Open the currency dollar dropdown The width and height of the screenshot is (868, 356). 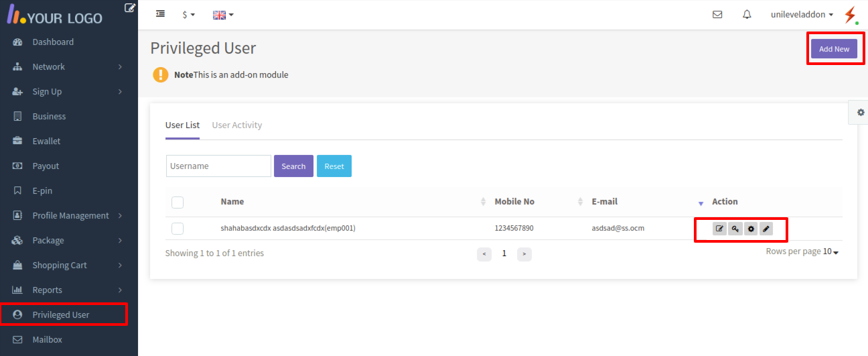pyautogui.click(x=189, y=14)
